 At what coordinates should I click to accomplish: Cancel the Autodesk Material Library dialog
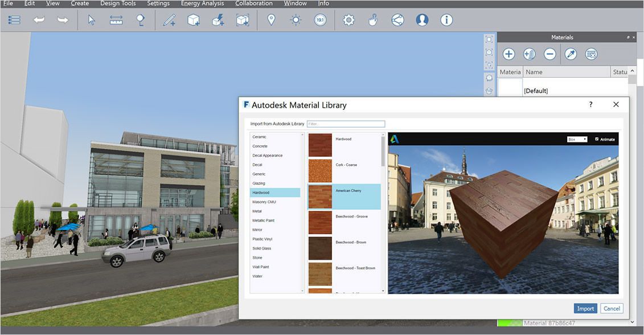[612, 308]
